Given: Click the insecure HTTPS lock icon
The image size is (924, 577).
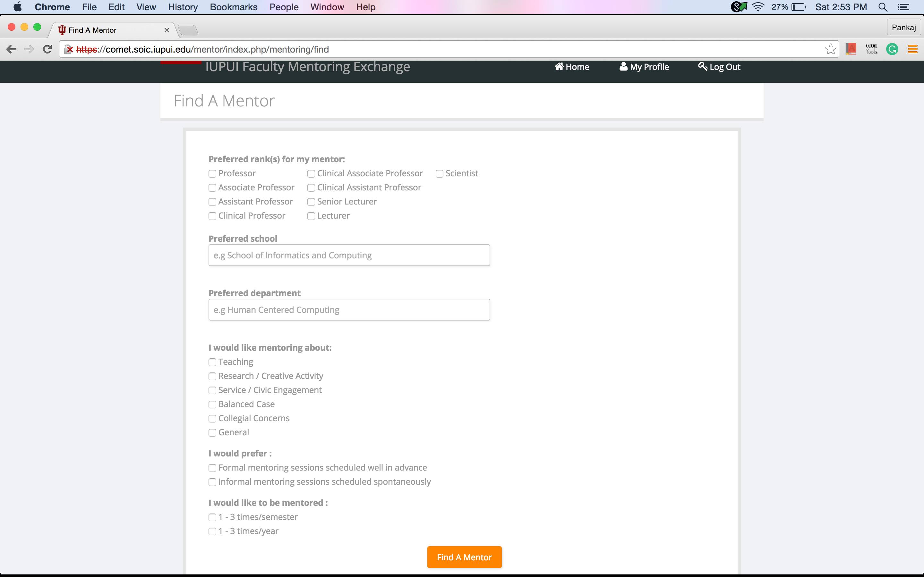Looking at the screenshot, I should pos(69,49).
